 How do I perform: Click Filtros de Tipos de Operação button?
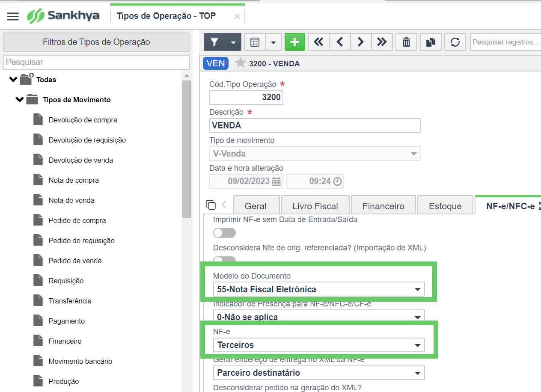(x=96, y=42)
